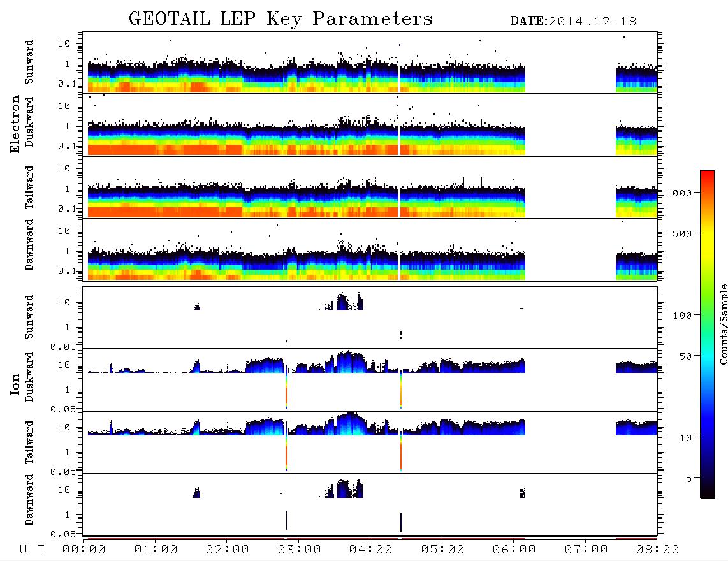
Task: Click the "02:00" time tick label
Action: [228, 550]
